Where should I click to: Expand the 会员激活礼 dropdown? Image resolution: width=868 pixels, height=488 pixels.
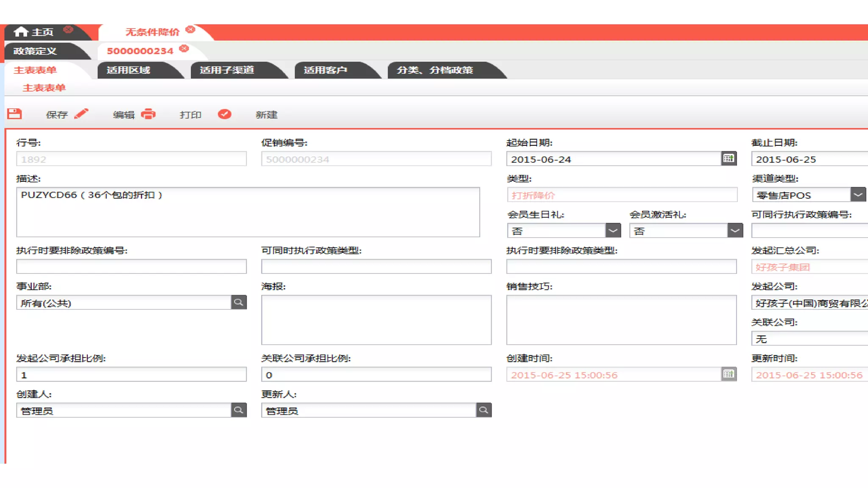(x=735, y=230)
